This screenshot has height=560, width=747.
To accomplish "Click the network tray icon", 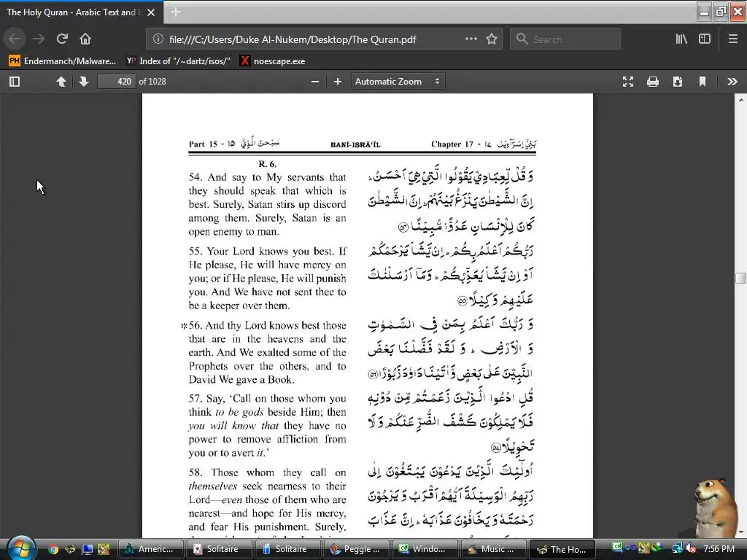I will pos(677,549).
